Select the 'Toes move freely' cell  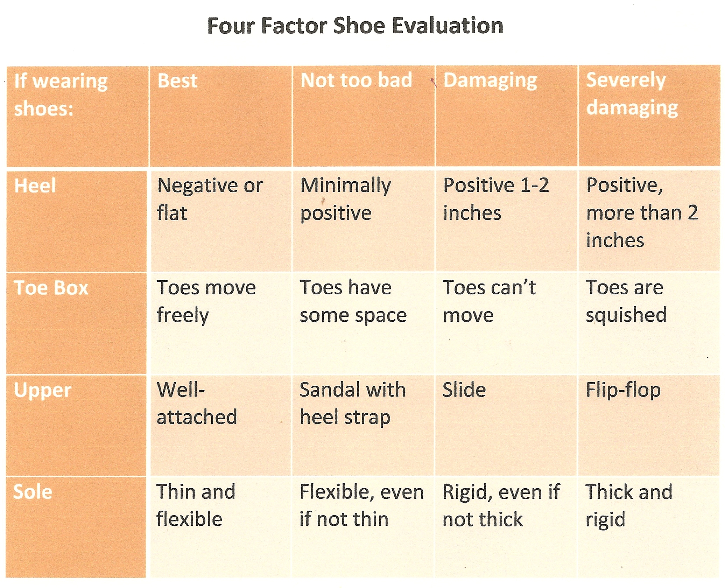click(x=206, y=301)
